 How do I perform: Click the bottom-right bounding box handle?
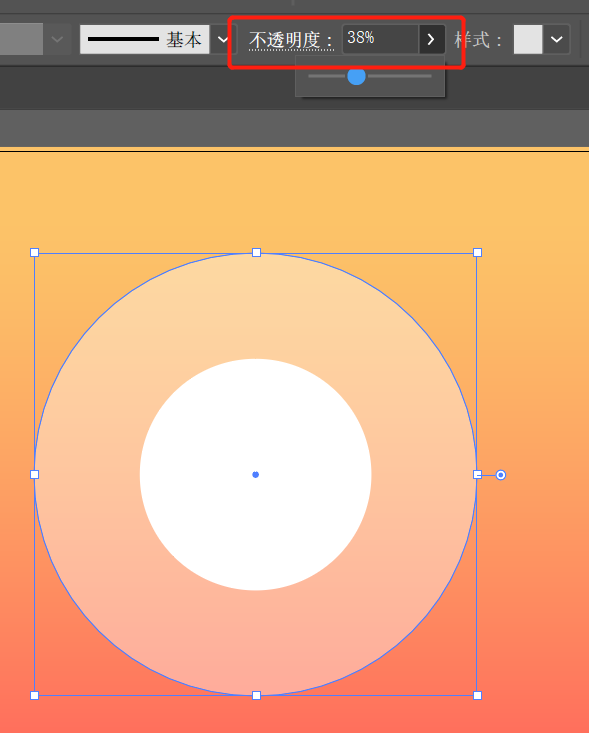pos(477,696)
